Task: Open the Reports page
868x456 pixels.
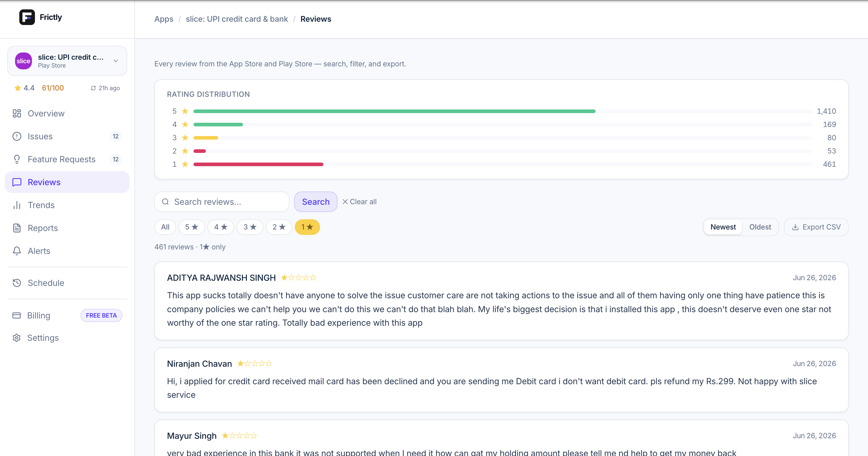Action: pos(67,228)
